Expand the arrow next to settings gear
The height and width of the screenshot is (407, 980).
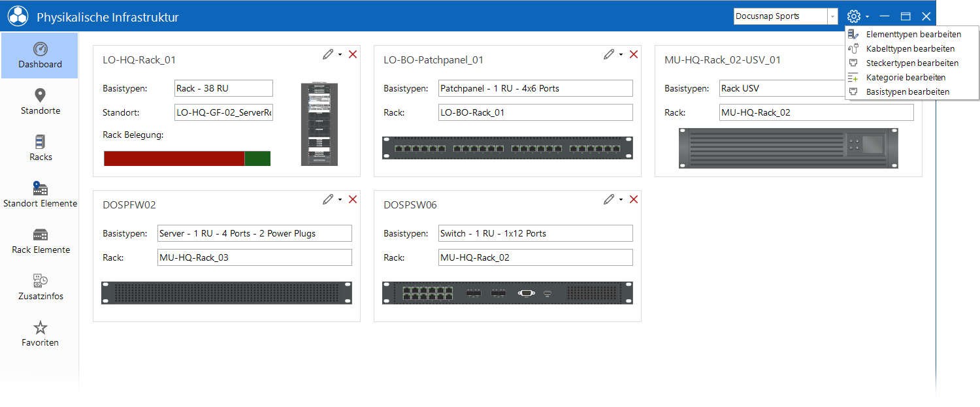tap(867, 17)
